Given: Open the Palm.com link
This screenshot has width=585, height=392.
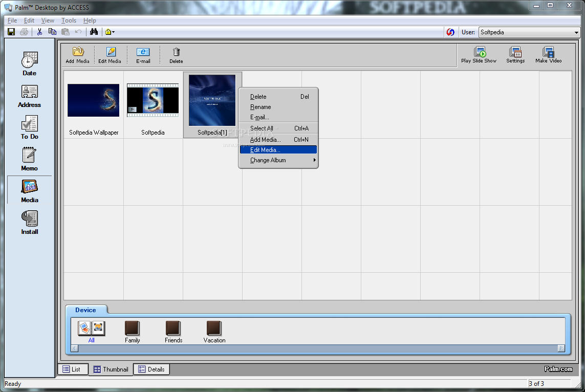Looking at the screenshot, I should (558, 369).
